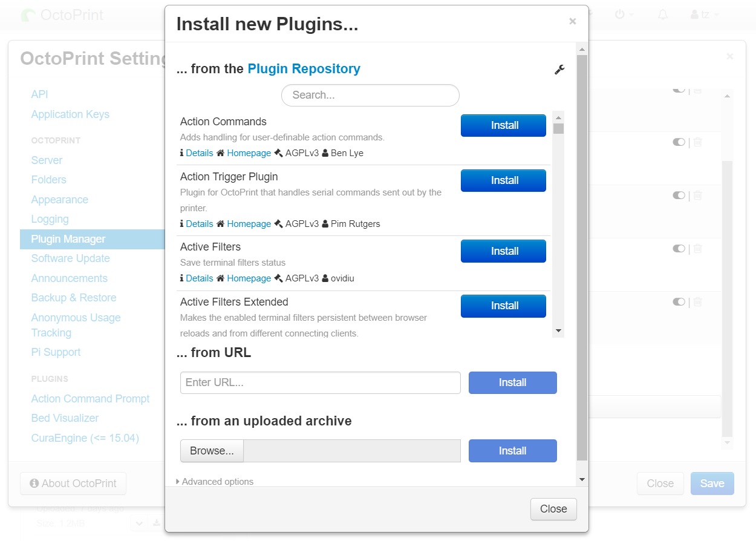Open chevron dropdown below settings dialog
The image size is (756, 541).
click(x=139, y=523)
